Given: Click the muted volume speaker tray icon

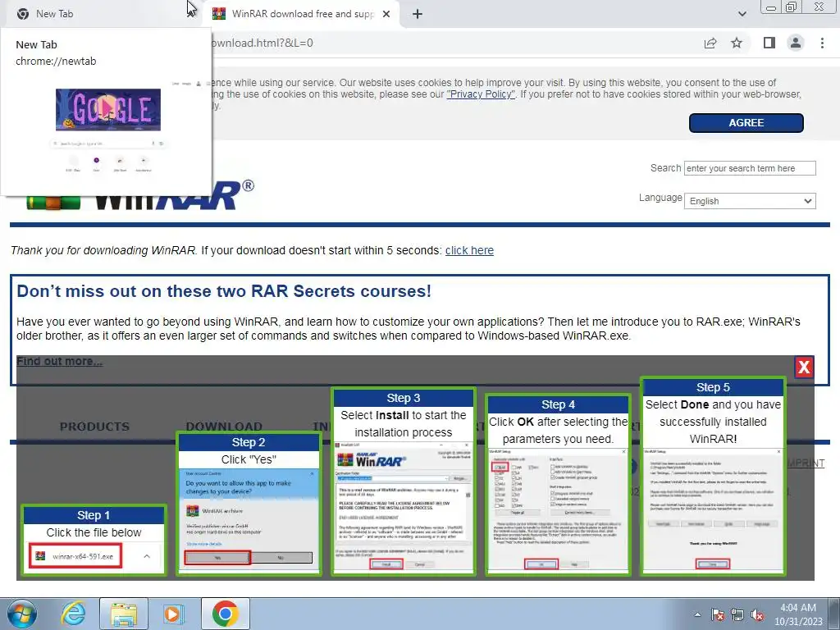Looking at the screenshot, I should coord(757,615).
